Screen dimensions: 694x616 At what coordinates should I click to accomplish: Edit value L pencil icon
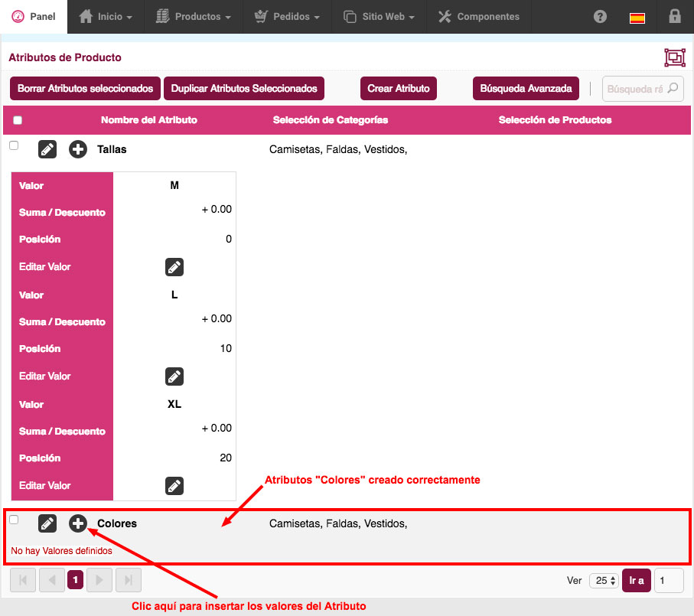(x=174, y=376)
